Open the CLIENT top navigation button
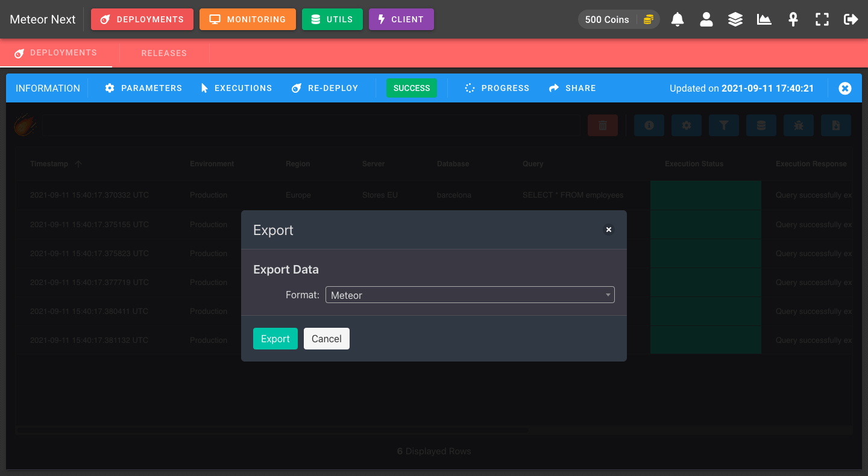The height and width of the screenshot is (476, 868). [401, 19]
